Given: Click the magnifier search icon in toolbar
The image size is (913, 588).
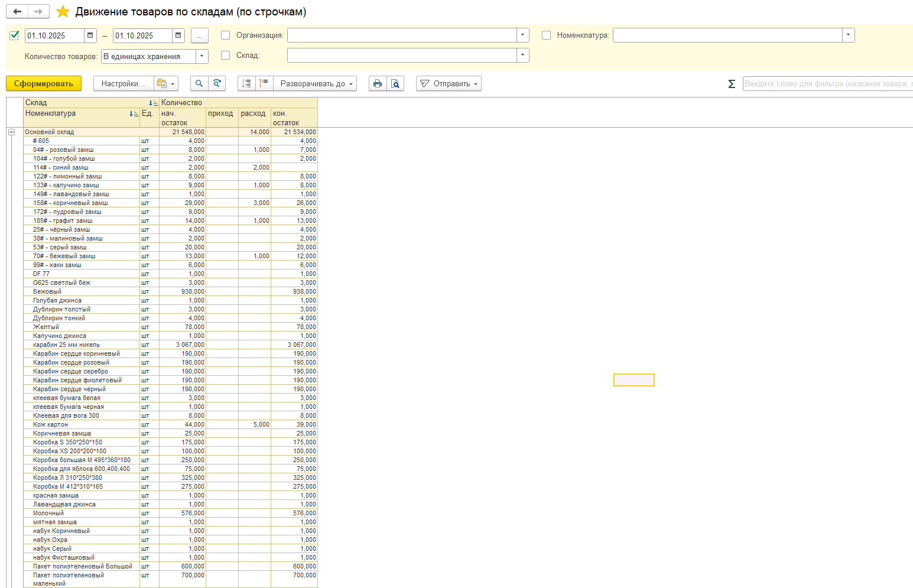Looking at the screenshot, I should pyautogui.click(x=199, y=84).
